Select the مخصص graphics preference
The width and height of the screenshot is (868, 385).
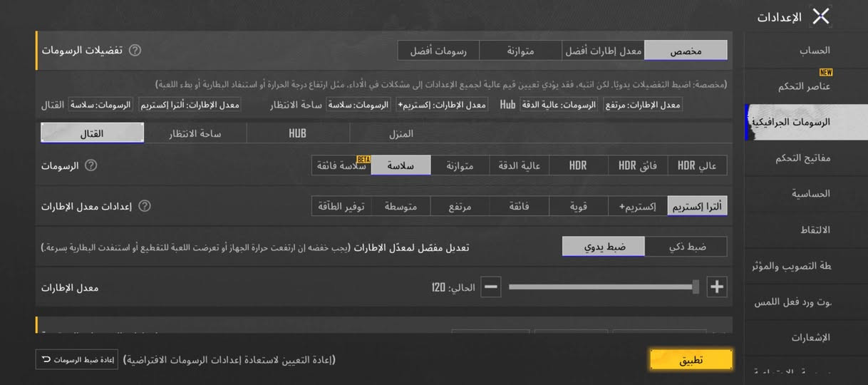coord(686,51)
